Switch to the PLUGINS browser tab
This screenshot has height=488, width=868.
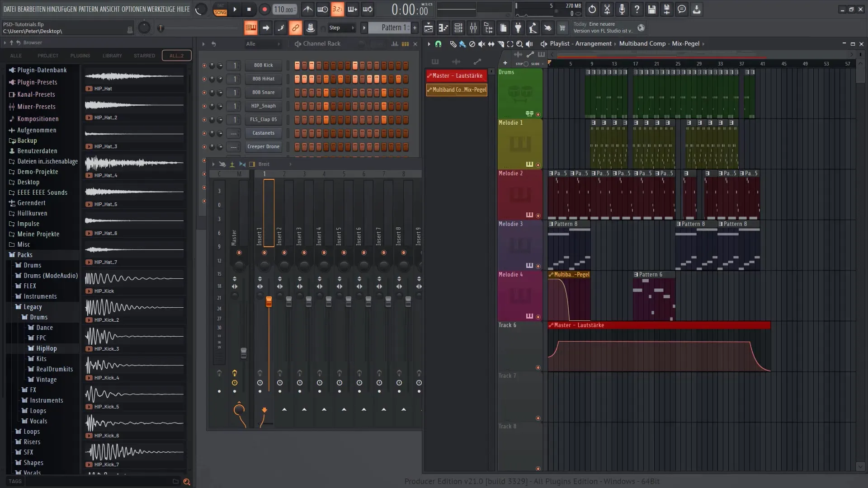coord(80,56)
